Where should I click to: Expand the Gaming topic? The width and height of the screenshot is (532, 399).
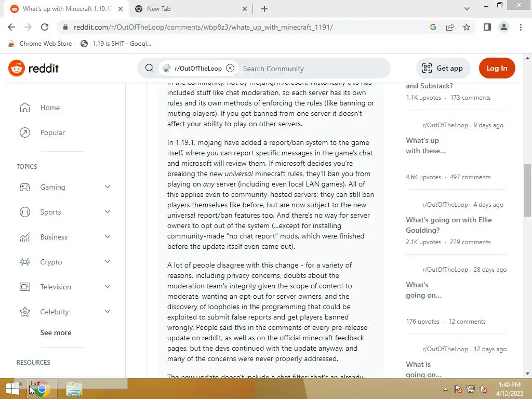[107, 187]
